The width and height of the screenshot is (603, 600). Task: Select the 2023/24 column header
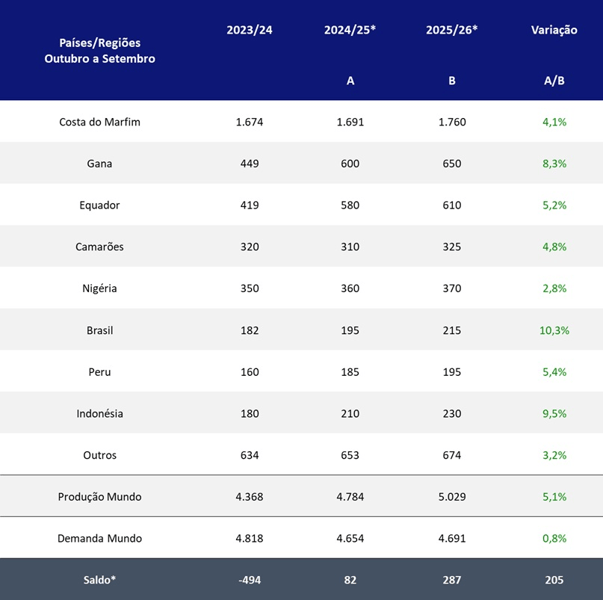(249, 30)
